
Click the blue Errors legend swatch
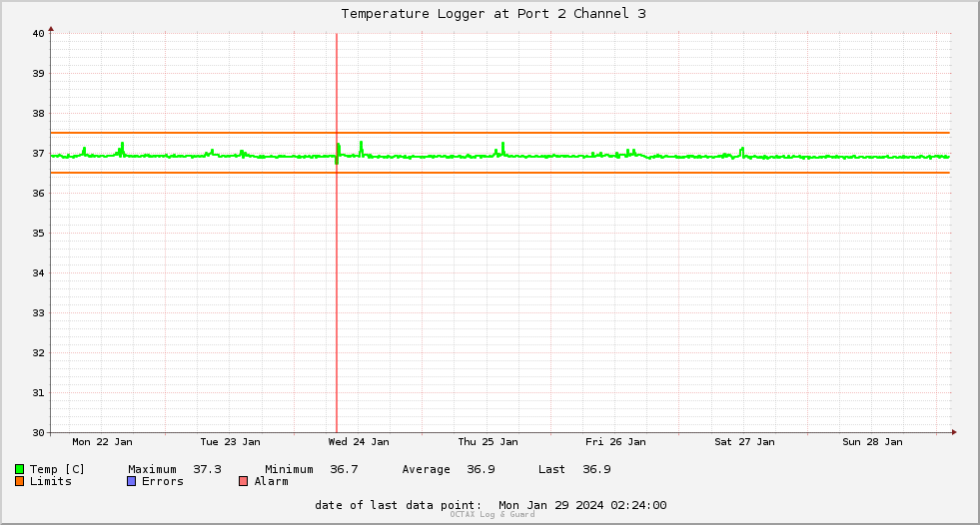click(x=131, y=481)
